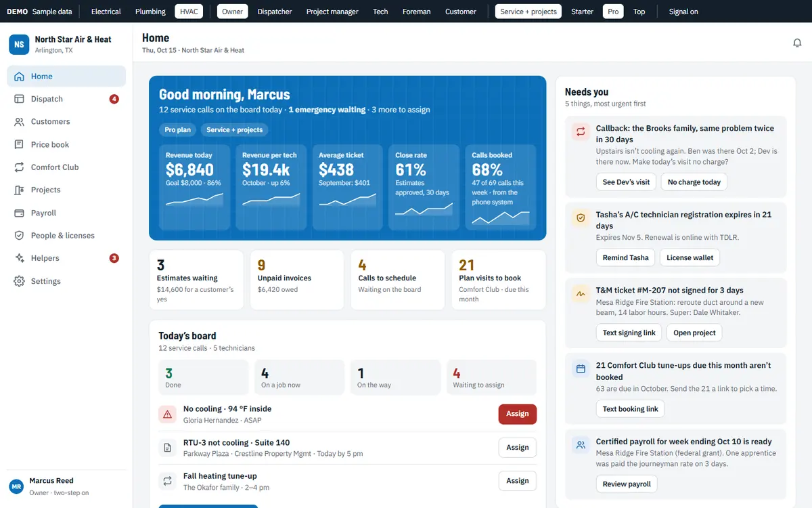Open the Estimates waiting card
Image resolution: width=812 pixels, height=508 pixels.
[x=196, y=280]
